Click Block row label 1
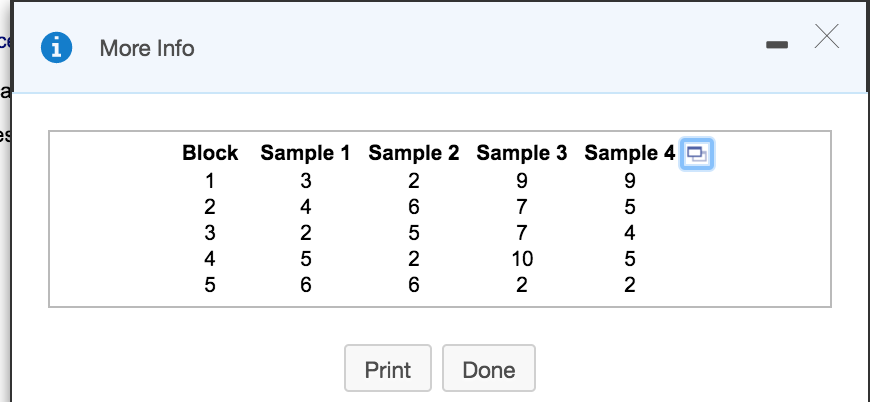 click(x=210, y=182)
